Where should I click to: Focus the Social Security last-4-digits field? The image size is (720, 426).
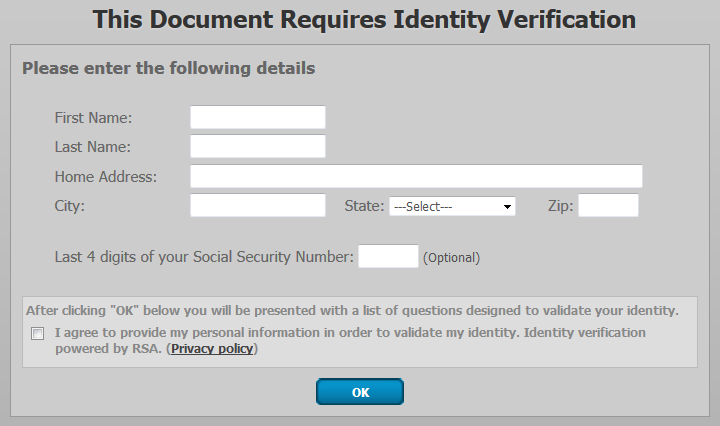(x=388, y=257)
